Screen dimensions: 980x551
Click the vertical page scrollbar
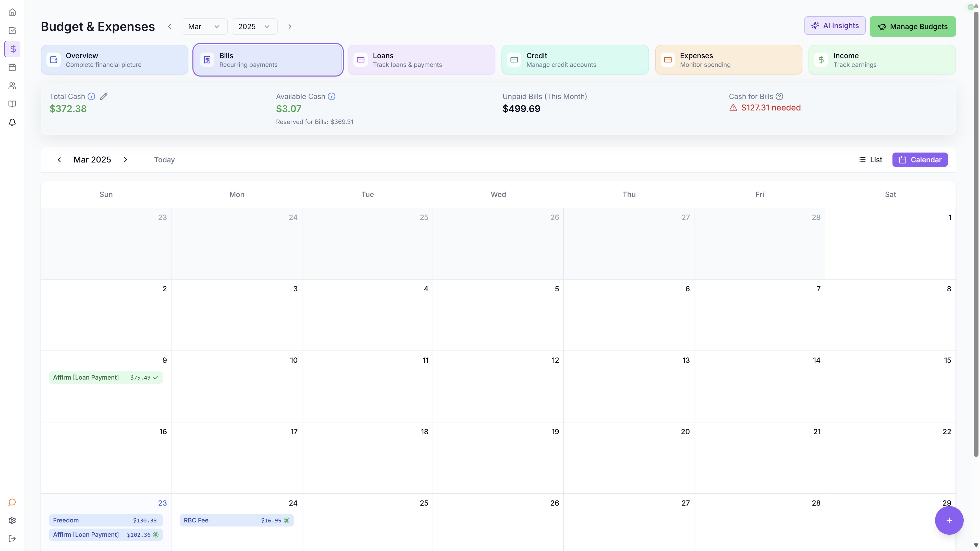(x=976, y=234)
